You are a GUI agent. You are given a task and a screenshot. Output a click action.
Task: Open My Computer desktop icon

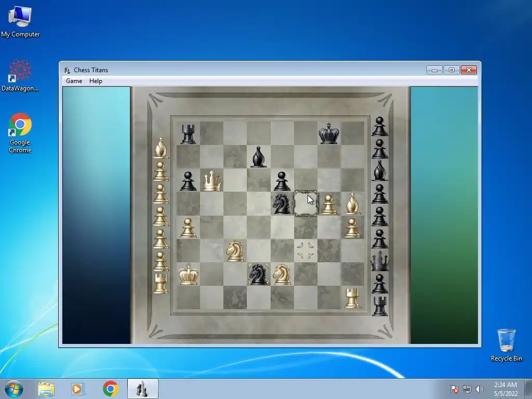pyautogui.click(x=20, y=21)
